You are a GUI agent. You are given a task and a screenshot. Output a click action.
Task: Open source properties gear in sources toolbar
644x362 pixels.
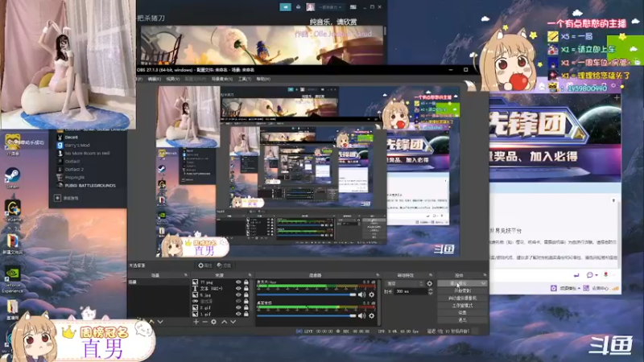point(213,322)
